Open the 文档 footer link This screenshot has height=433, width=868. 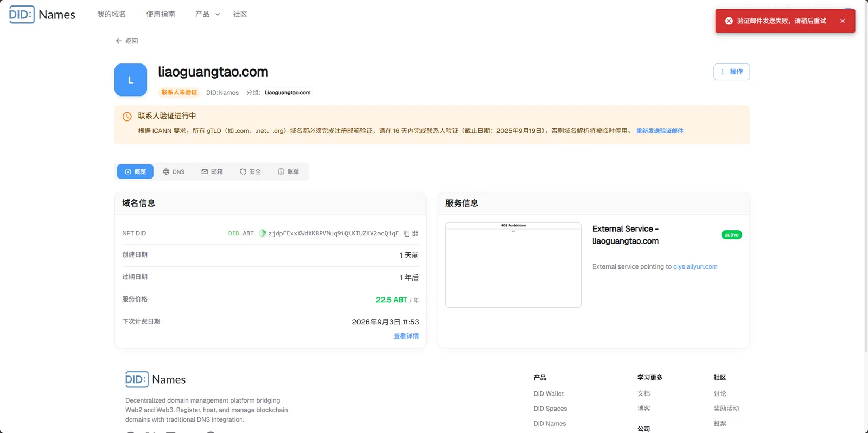644,394
